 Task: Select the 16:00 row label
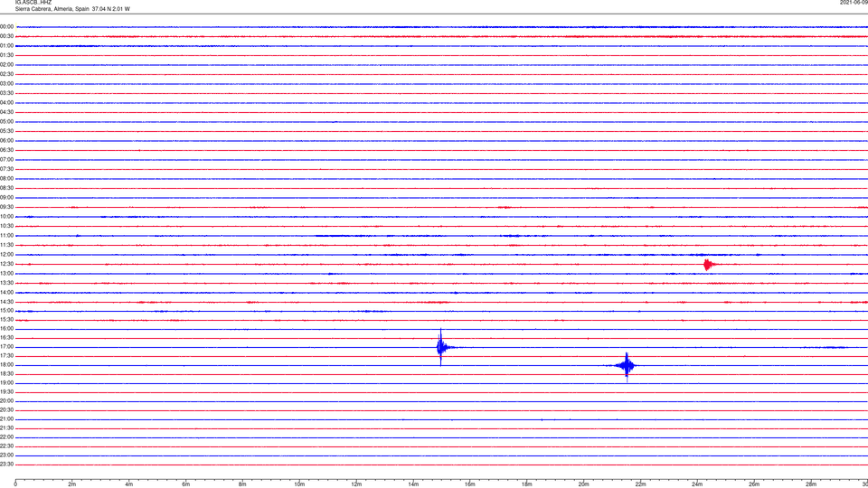click(6, 329)
